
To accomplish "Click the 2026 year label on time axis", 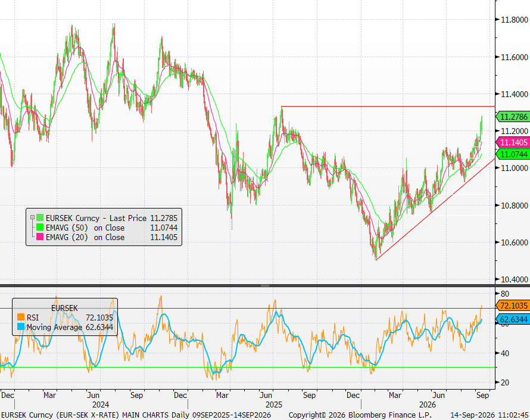I will pos(428,405).
